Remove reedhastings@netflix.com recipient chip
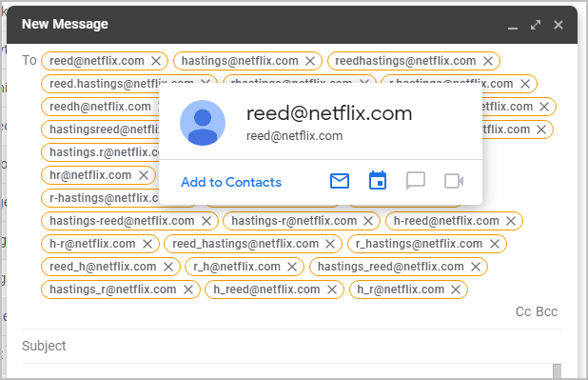 (488, 61)
